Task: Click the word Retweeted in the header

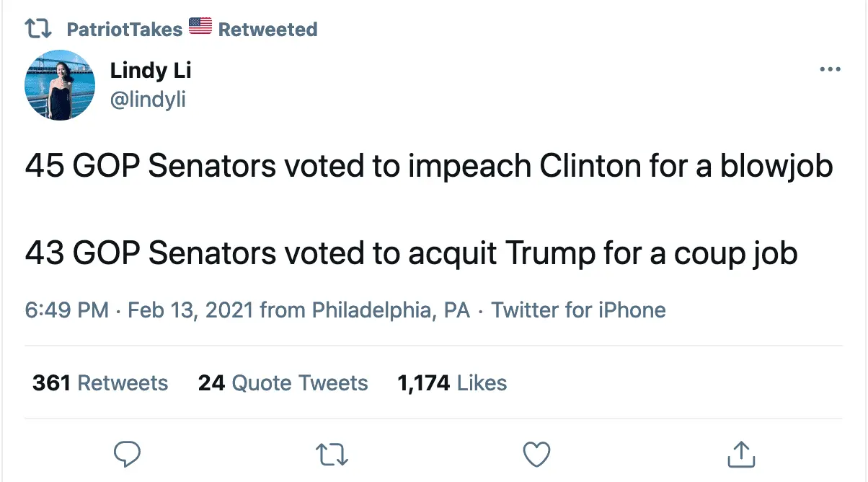Action: (x=267, y=30)
